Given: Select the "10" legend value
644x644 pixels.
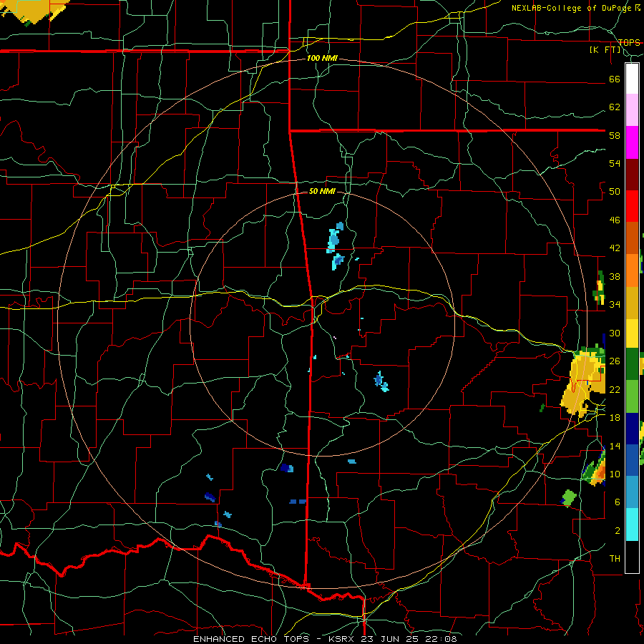Looking at the screenshot, I should (x=615, y=474).
